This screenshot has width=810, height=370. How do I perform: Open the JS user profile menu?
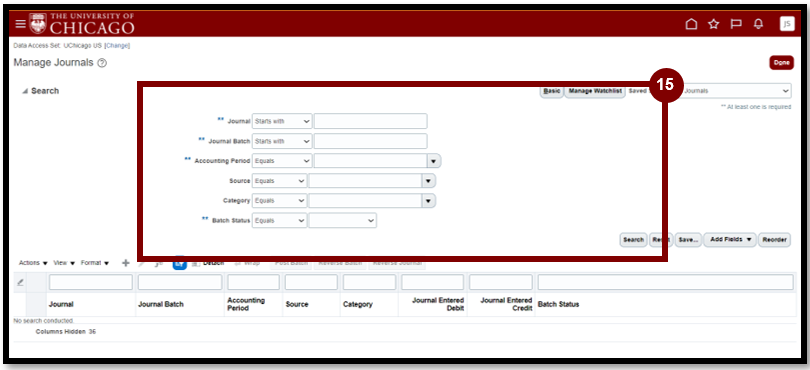[x=787, y=24]
